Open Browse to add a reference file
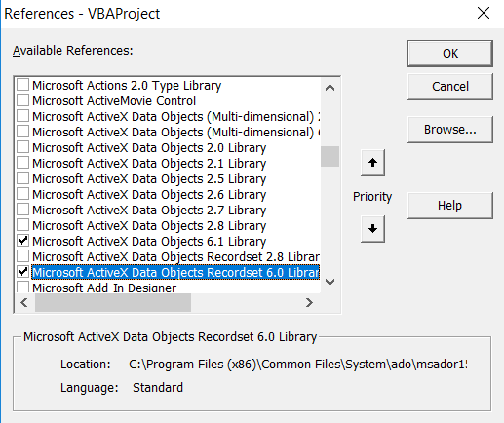This screenshot has height=423, width=504. (x=450, y=130)
